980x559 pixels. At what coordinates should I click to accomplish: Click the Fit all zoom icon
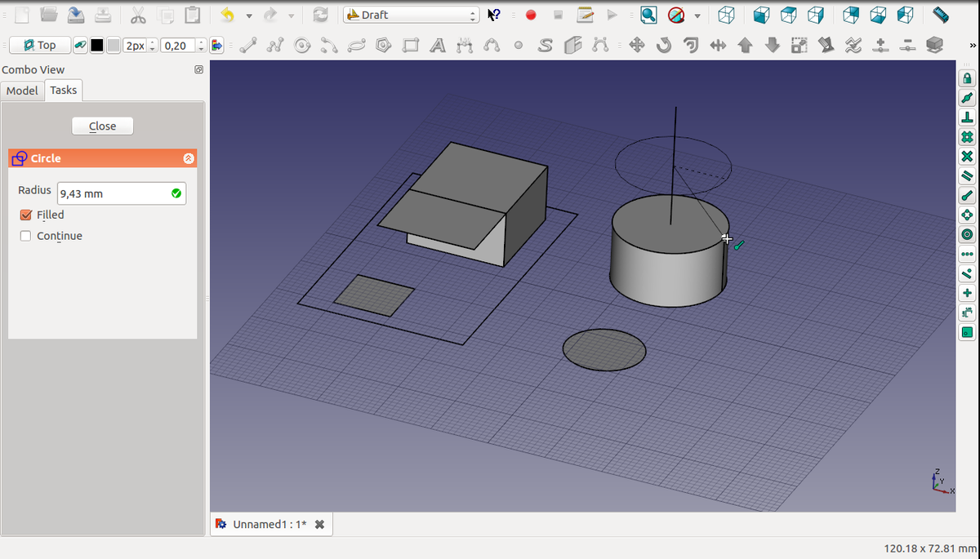tap(648, 15)
